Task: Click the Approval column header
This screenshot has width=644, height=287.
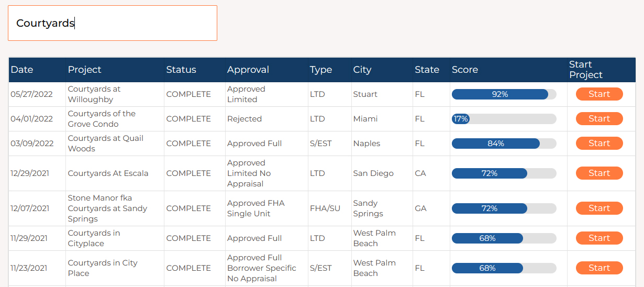Action: pos(248,70)
